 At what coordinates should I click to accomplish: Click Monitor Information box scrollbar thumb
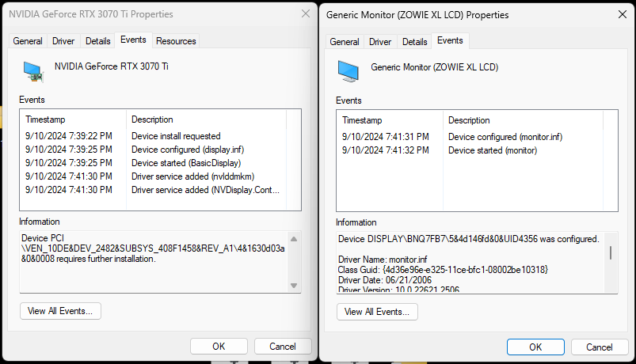coord(611,253)
